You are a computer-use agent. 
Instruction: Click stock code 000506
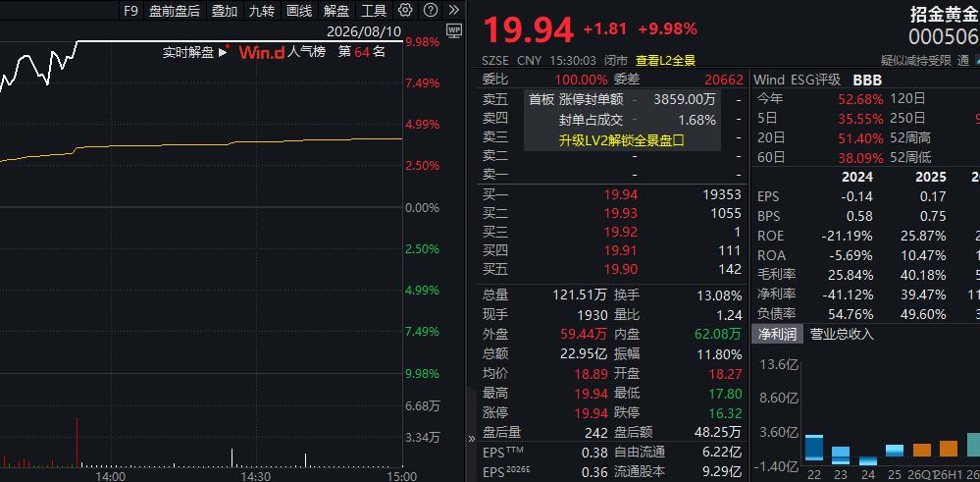pos(944,37)
